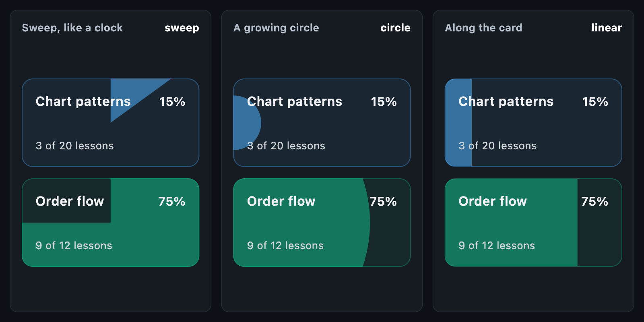Image resolution: width=644 pixels, height=322 pixels.
Task: Click "3 of 20 lessons" in linear panel
Action: pos(497,146)
